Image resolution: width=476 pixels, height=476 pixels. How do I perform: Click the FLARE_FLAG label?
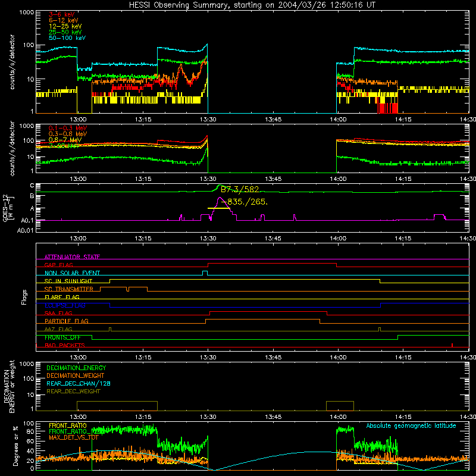[x=62, y=297]
